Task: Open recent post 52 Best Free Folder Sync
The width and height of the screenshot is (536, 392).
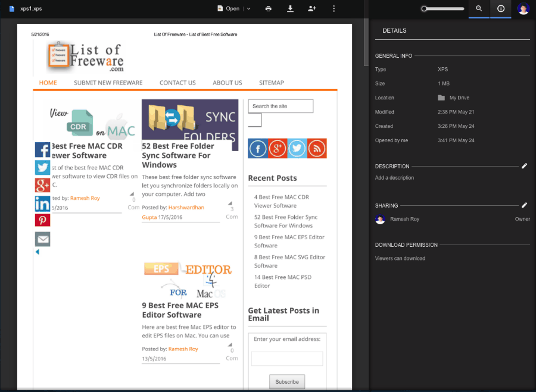Action: [x=286, y=221]
